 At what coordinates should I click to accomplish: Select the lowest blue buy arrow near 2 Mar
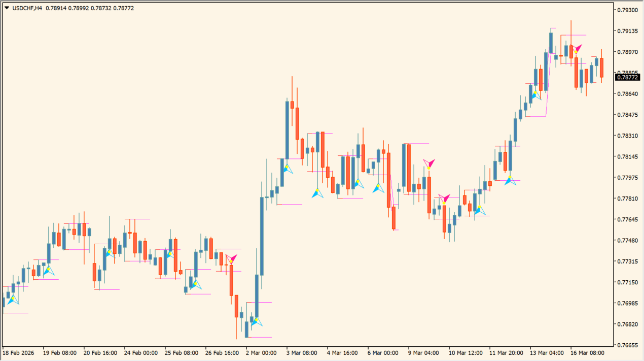point(257,321)
